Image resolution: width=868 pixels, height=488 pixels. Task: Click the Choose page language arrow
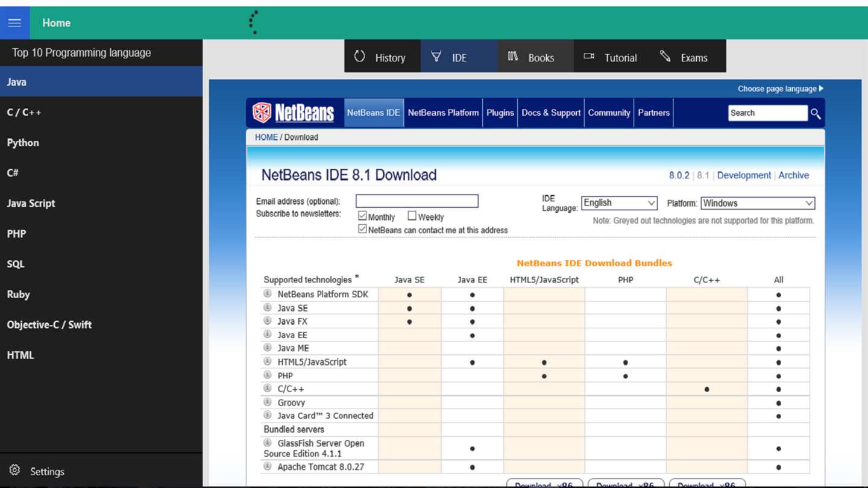tap(821, 89)
